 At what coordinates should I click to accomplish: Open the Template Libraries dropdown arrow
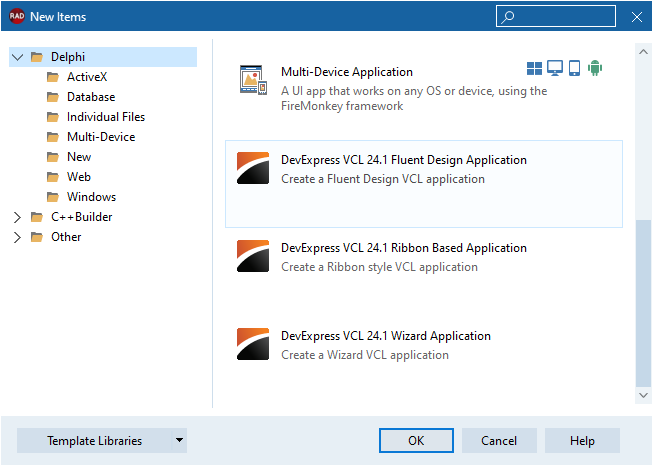click(179, 440)
